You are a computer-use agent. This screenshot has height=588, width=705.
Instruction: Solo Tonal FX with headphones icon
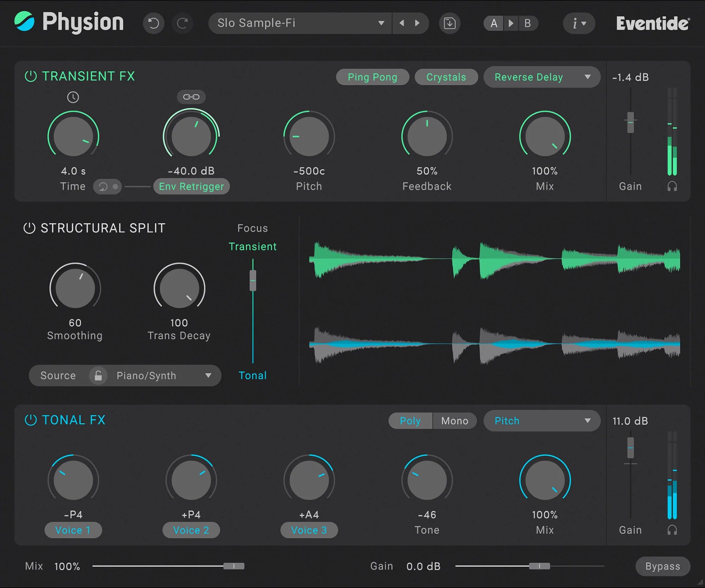pyautogui.click(x=672, y=530)
